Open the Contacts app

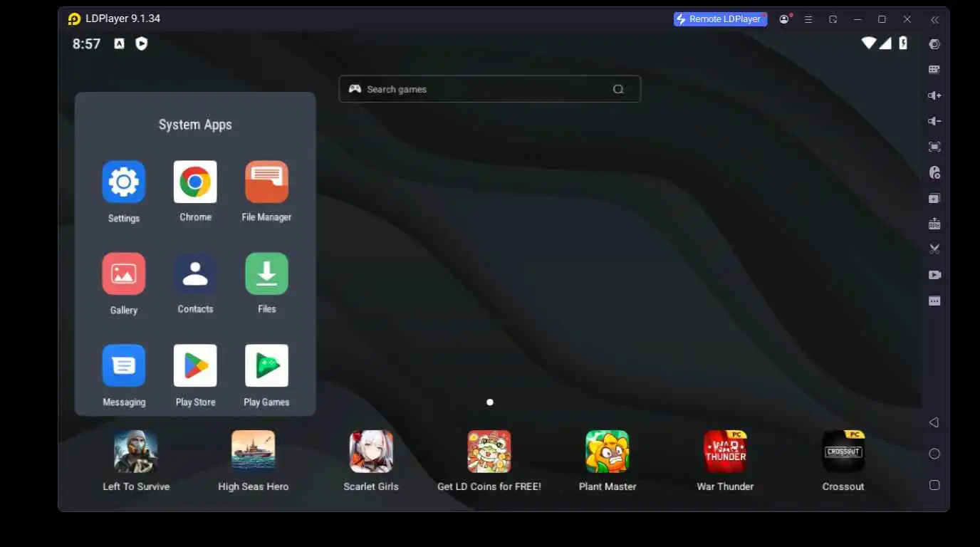(x=195, y=273)
